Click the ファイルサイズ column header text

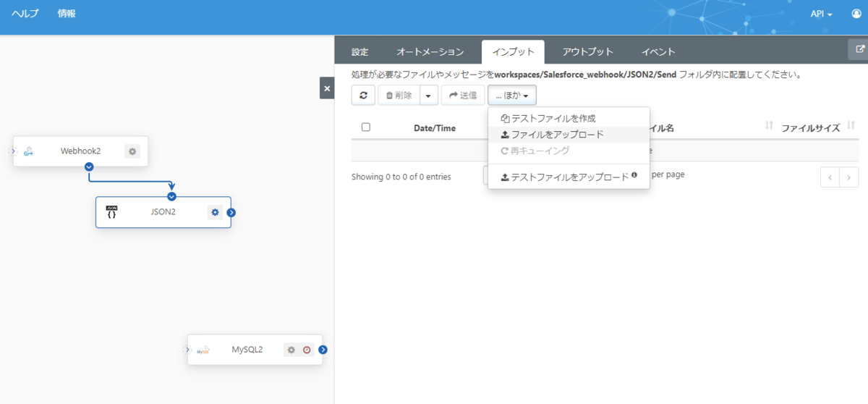click(810, 128)
